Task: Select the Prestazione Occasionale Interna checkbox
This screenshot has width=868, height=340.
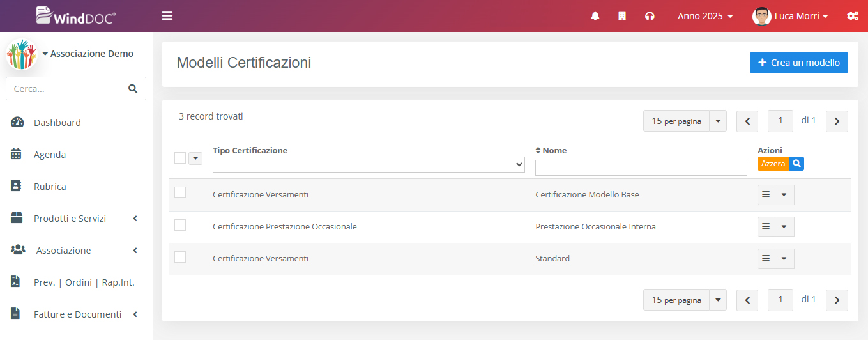Action: pyautogui.click(x=180, y=225)
